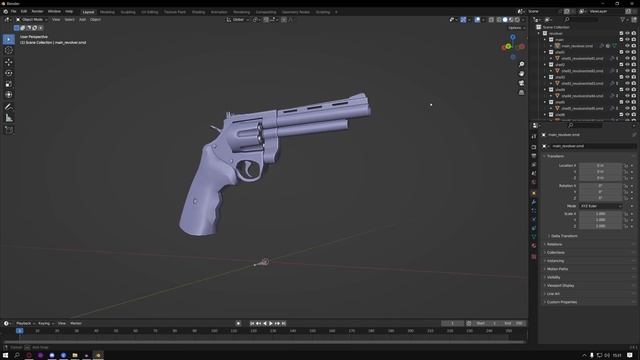The image size is (640, 360).
Task: Select the Annotate pencil tool
Action: [9, 107]
